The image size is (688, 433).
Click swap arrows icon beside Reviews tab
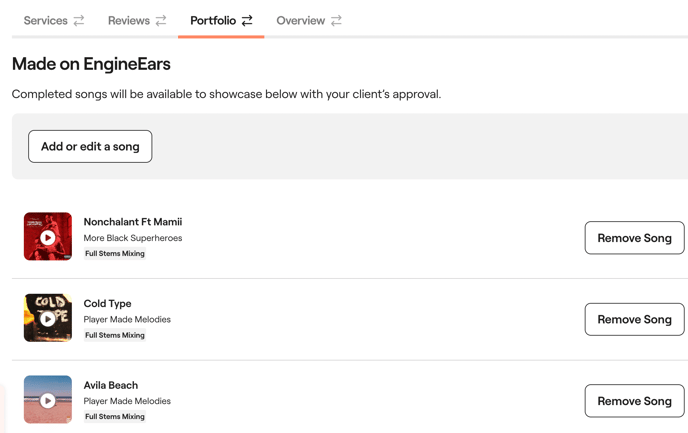click(161, 21)
